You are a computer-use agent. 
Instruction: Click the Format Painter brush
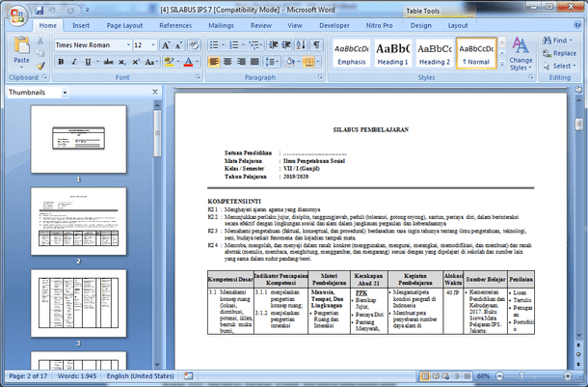(40, 66)
